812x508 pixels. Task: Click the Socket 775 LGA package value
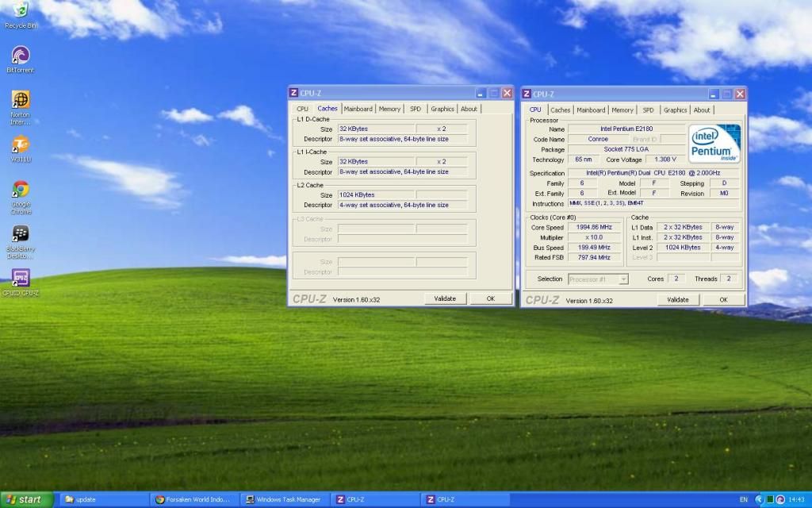coord(626,149)
